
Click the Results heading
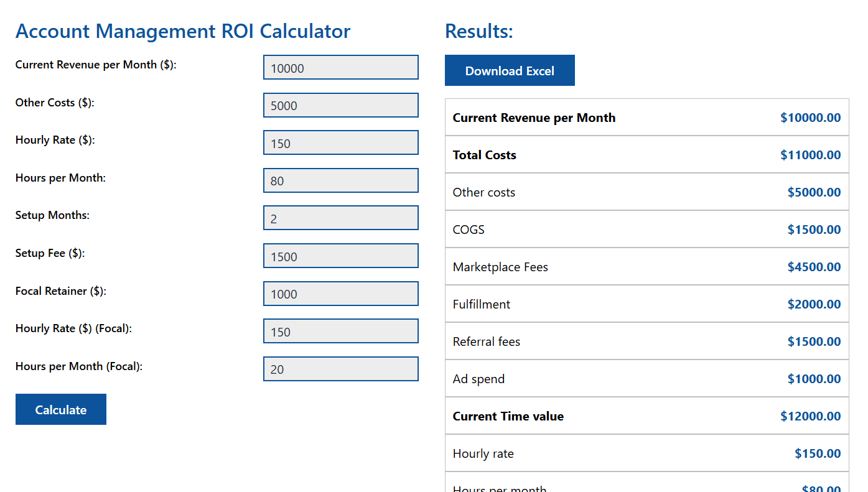click(478, 31)
